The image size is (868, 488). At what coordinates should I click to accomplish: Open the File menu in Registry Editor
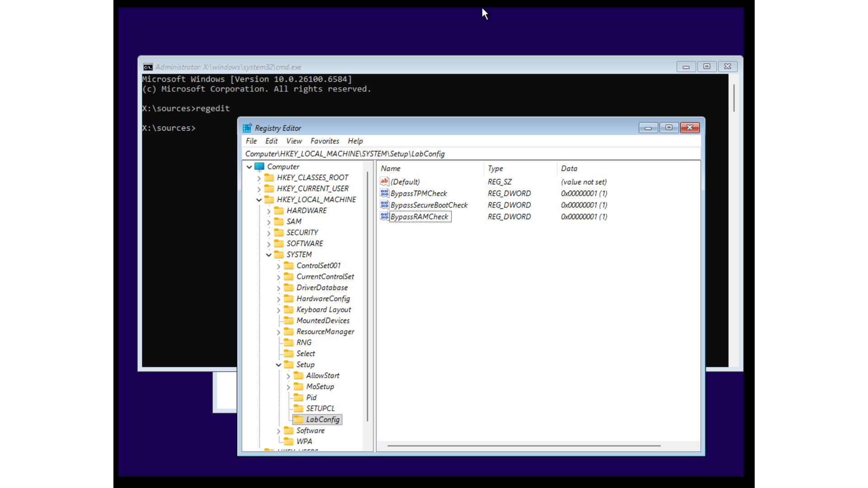pyautogui.click(x=251, y=141)
